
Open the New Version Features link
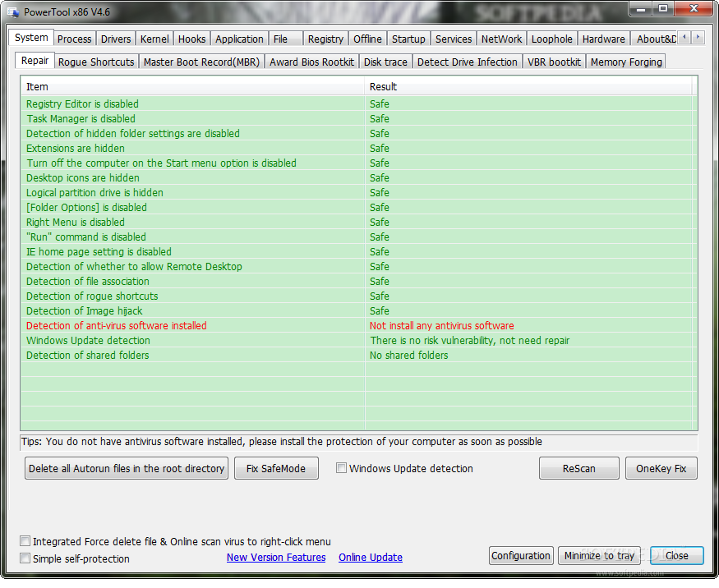pos(276,558)
